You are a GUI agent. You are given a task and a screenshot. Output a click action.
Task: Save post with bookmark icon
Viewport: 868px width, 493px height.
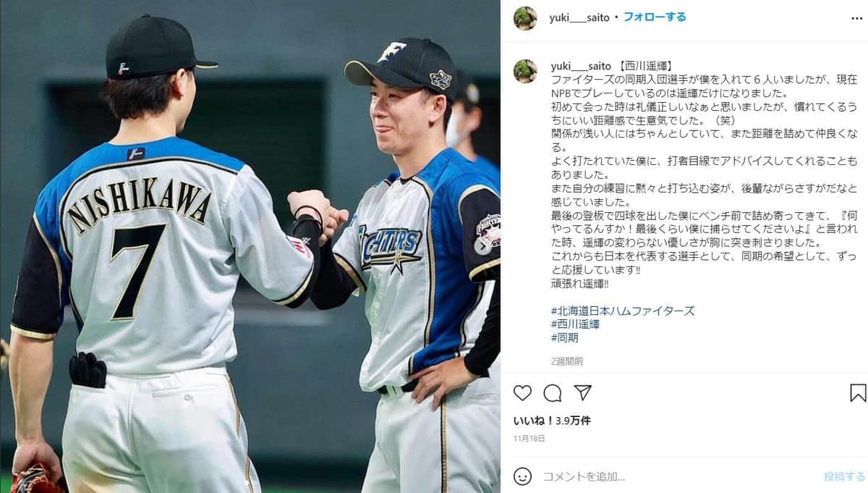pyautogui.click(x=858, y=393)
